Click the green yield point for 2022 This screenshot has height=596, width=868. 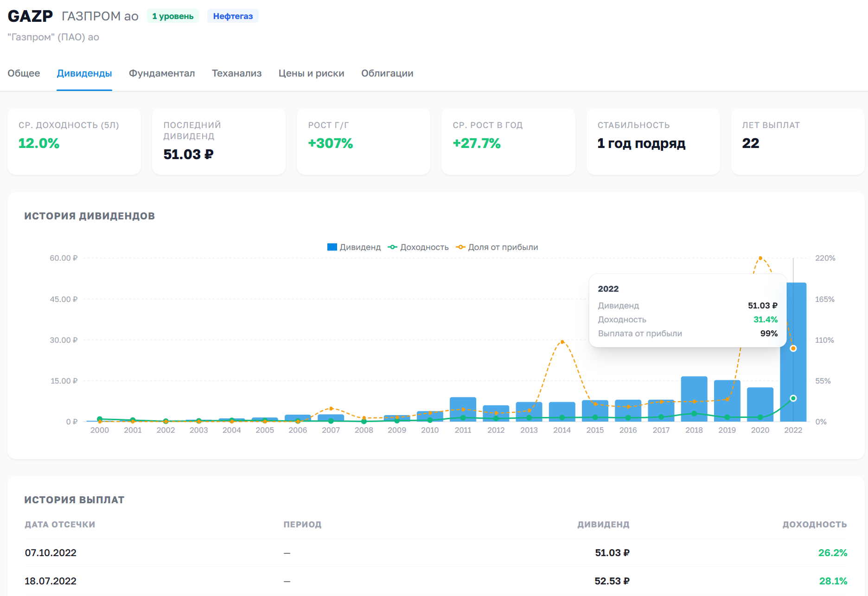click(x=793, y=398)
